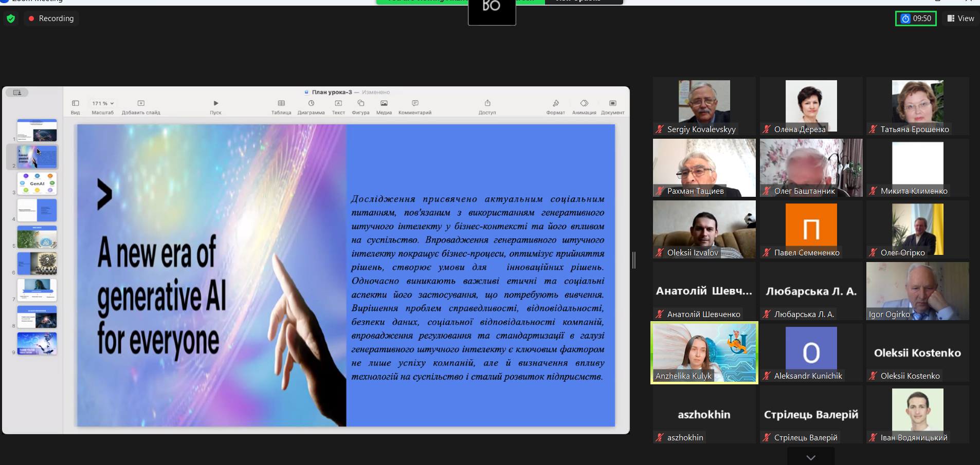Select slide 5 thumbnail in navigator
This screenshot has width=980, height=465.
coord(37,237)
